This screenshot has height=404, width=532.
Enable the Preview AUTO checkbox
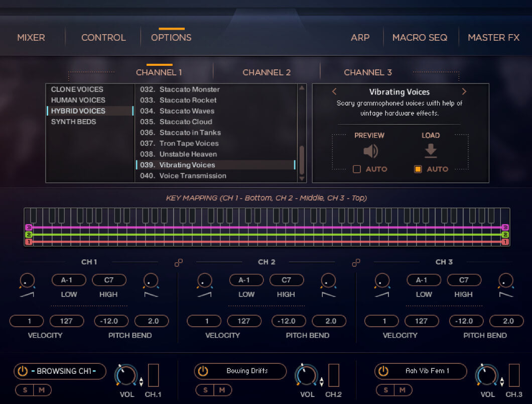[356, 169]
